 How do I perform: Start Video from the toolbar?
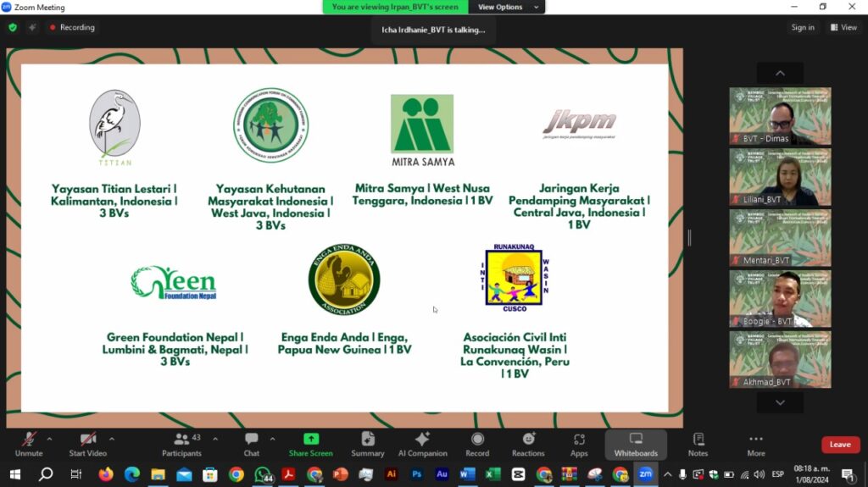(x=87, y=445)
